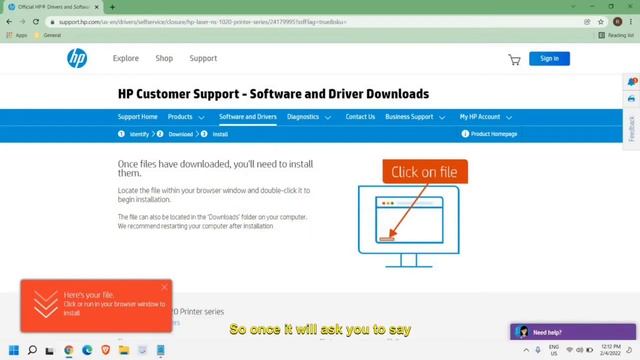Expand the Products dropdown

coord(186,117)
